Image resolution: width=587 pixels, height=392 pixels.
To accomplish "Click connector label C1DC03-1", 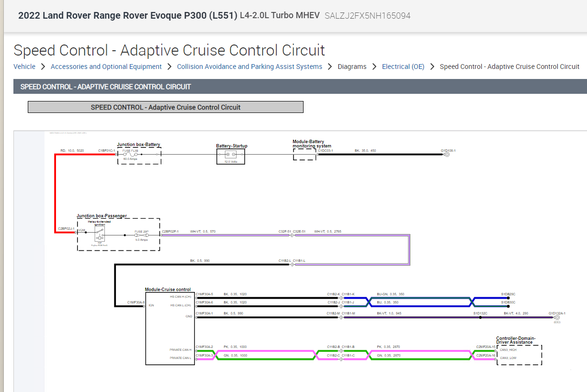I will tap(326, 150).
